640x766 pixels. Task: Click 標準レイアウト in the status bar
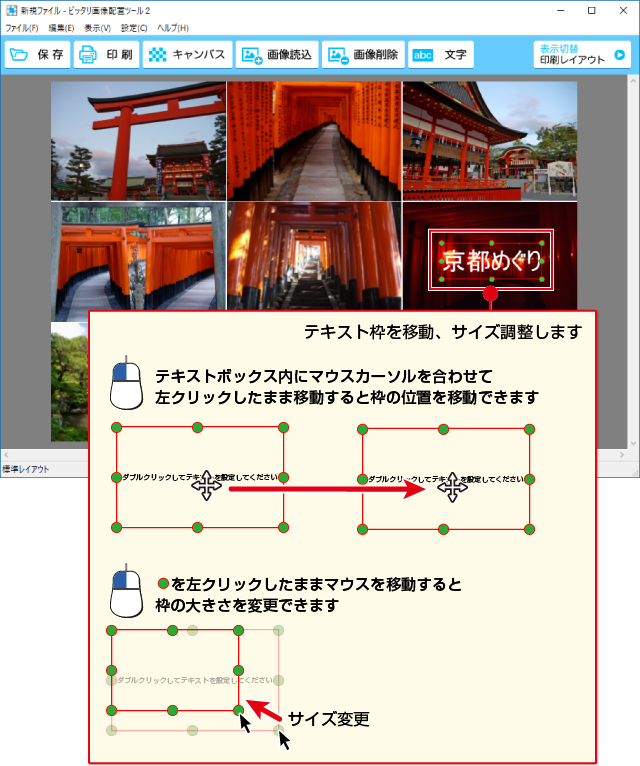26,469
